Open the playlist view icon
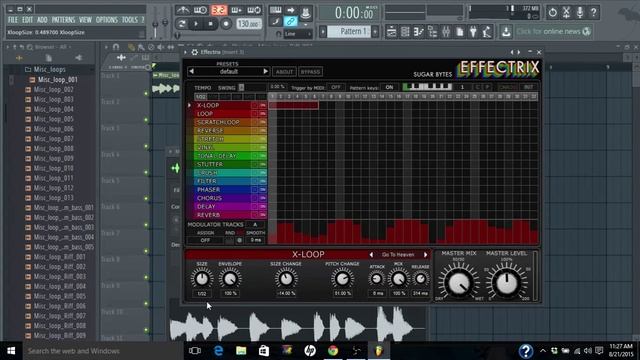The height and width of the screenshot is (360, 640). [391, 32]
